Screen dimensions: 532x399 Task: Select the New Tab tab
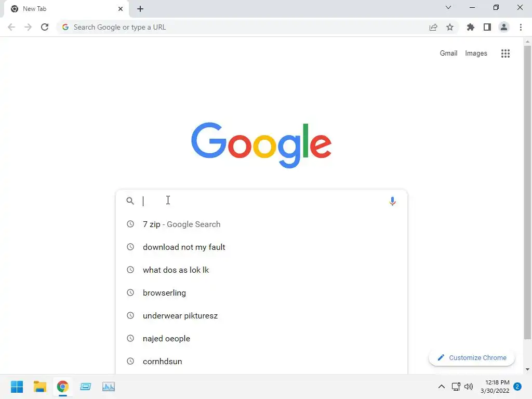(66, 9)
